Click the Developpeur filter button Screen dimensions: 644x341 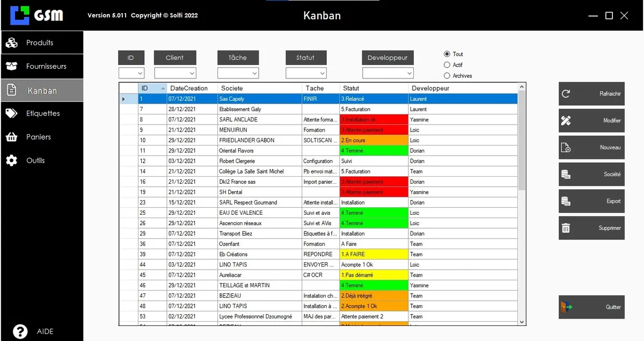(x=387, y=57)
